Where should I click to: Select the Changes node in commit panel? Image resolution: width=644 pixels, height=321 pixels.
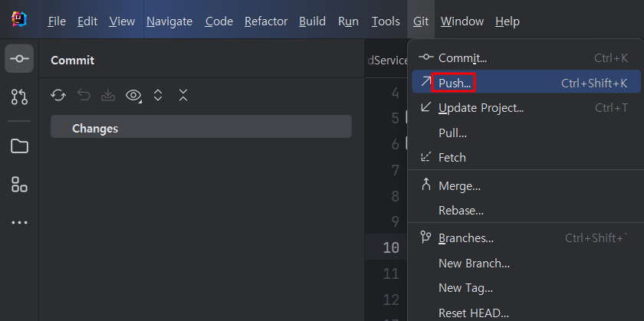tap(201, 126)
